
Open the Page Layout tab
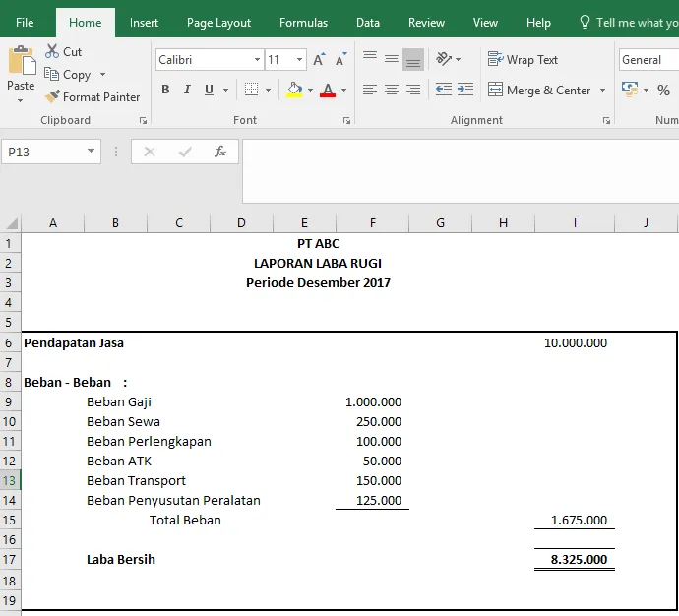[x=218, y=23]
